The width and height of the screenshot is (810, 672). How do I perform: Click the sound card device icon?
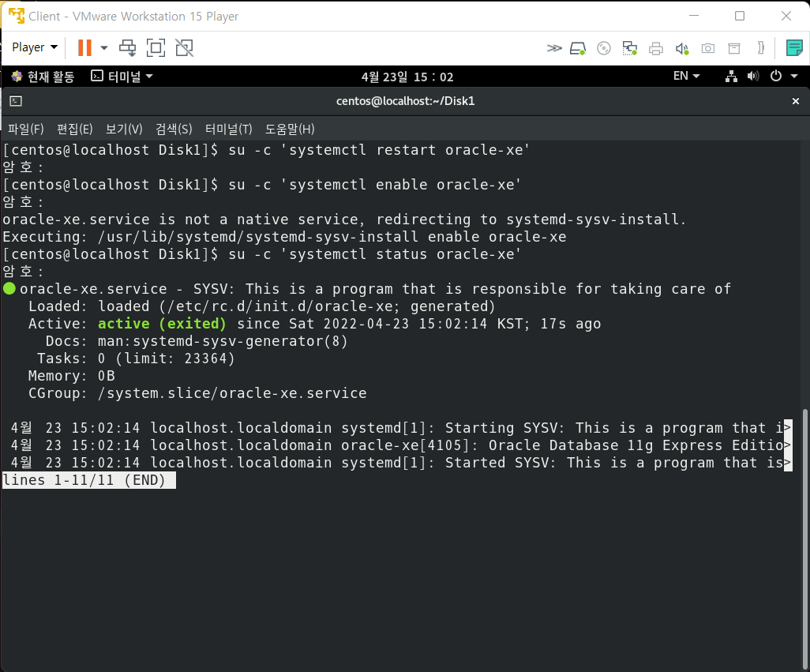tap(682, 48)
